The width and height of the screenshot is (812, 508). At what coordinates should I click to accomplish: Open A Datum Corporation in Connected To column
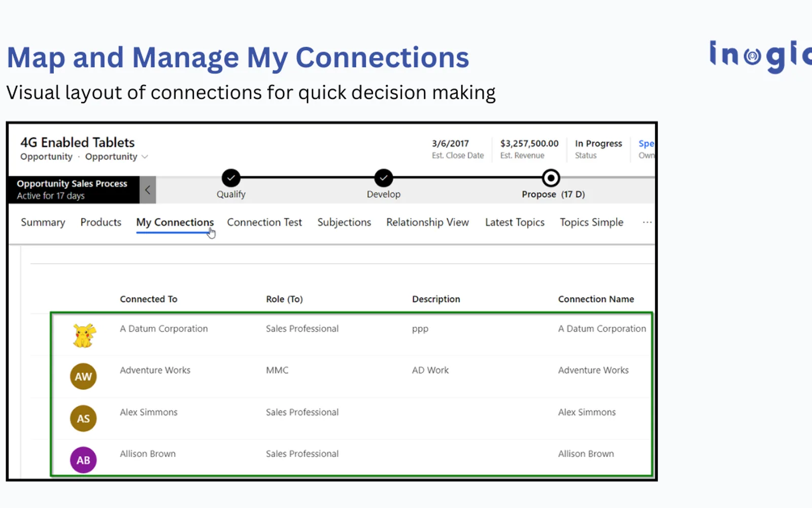tap(164, 329)
